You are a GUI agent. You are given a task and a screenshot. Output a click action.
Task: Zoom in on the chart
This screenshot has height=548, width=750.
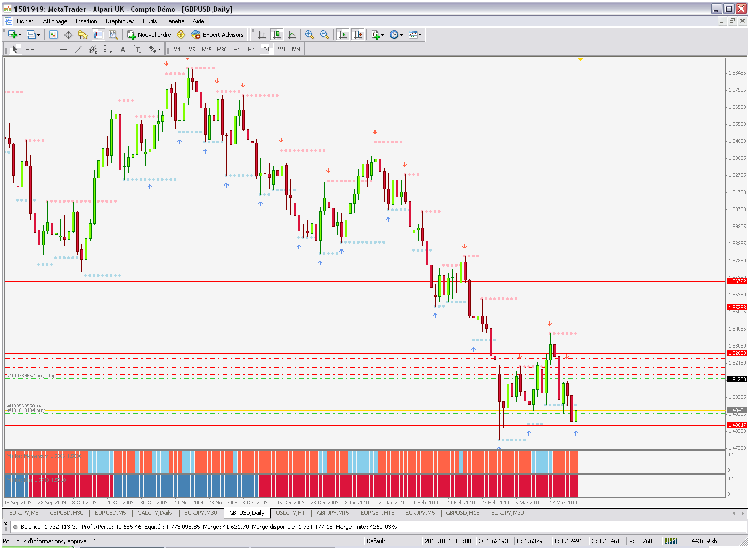click(x=309, y=34)
